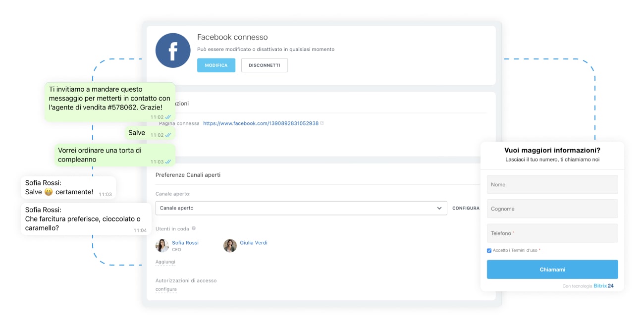Viewport: 644px width, 327px height.
Task: Click the 'Vorrei ordinare una torta' message
Action: (x=115, y=155)
